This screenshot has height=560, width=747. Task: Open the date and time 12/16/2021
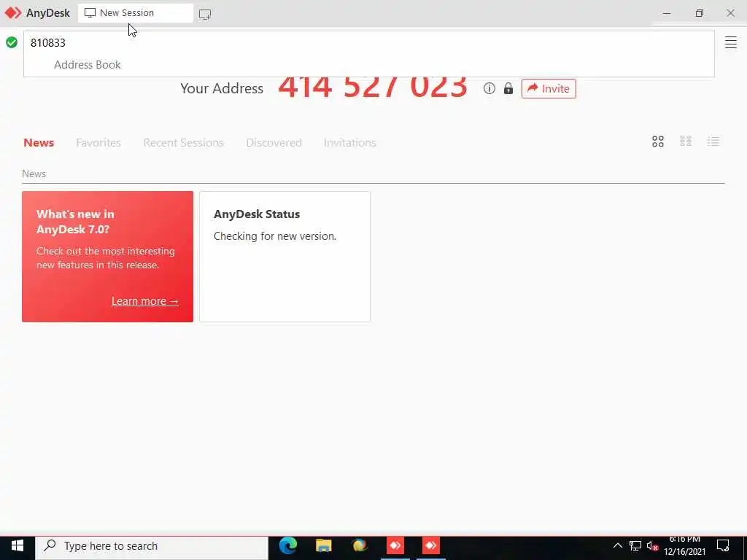pos(684,546)
